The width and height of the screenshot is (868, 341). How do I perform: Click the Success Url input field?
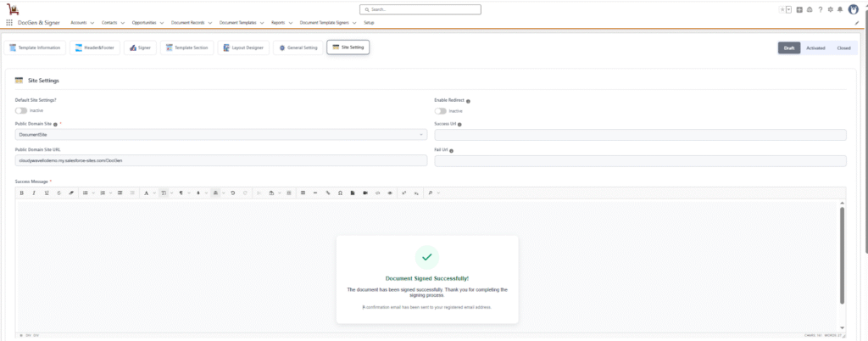pos(640,135)
